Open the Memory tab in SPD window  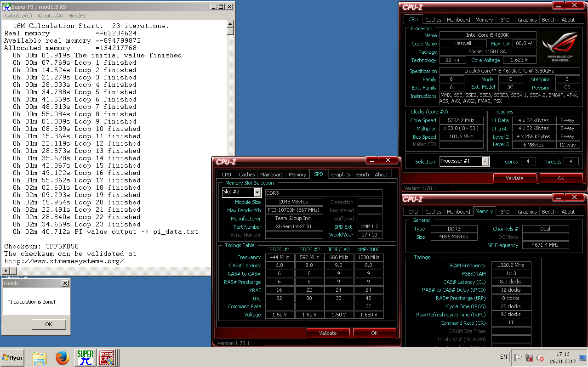tap(297, 175)
